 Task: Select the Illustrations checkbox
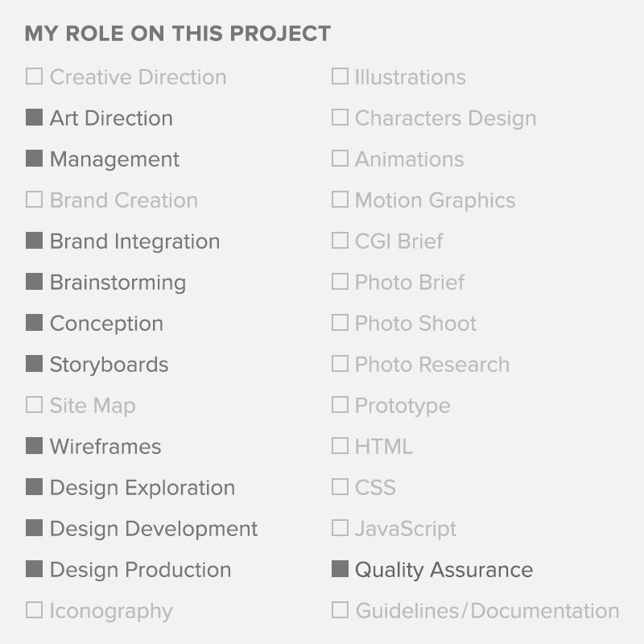coord(340,76)
